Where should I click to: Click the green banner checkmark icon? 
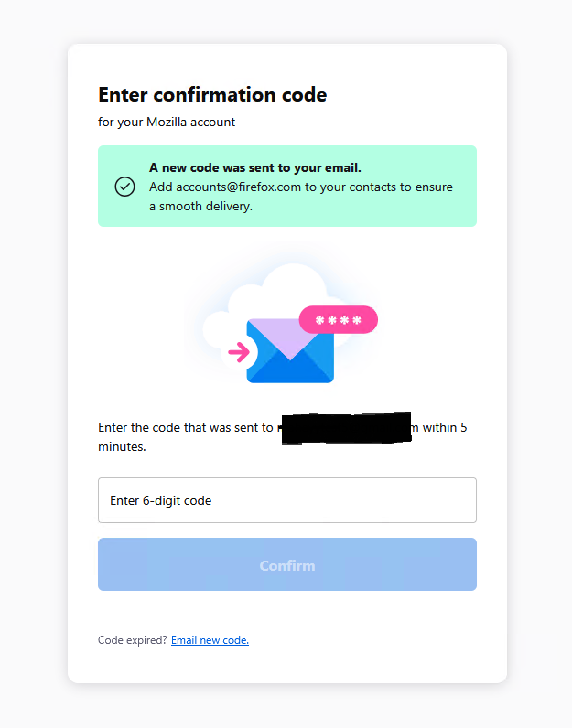coord(124,187)
